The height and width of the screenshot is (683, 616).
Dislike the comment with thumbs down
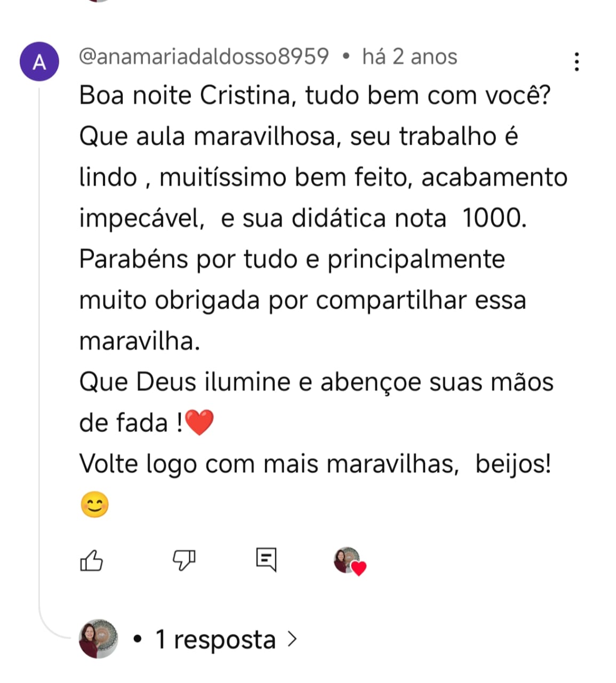(x=184, y=560)
